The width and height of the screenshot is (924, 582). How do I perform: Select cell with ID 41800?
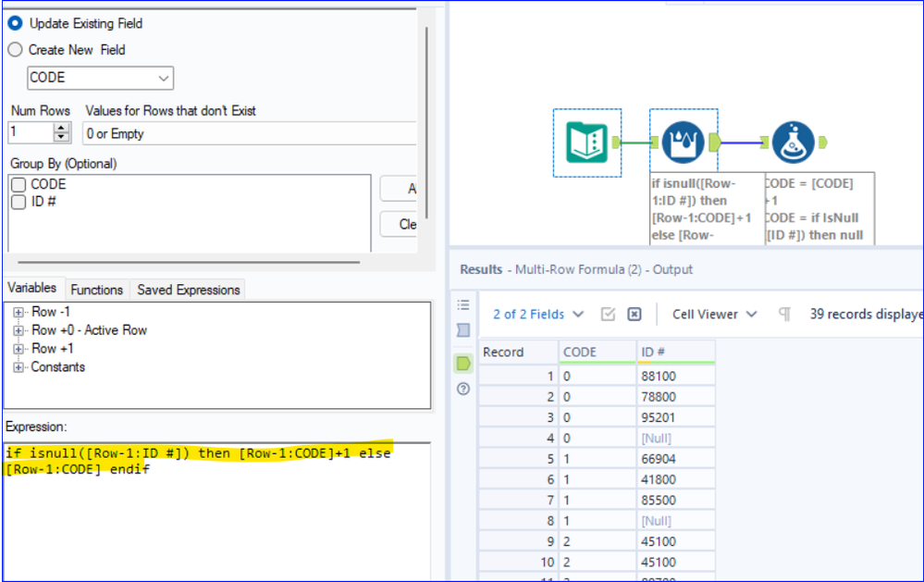676,479
